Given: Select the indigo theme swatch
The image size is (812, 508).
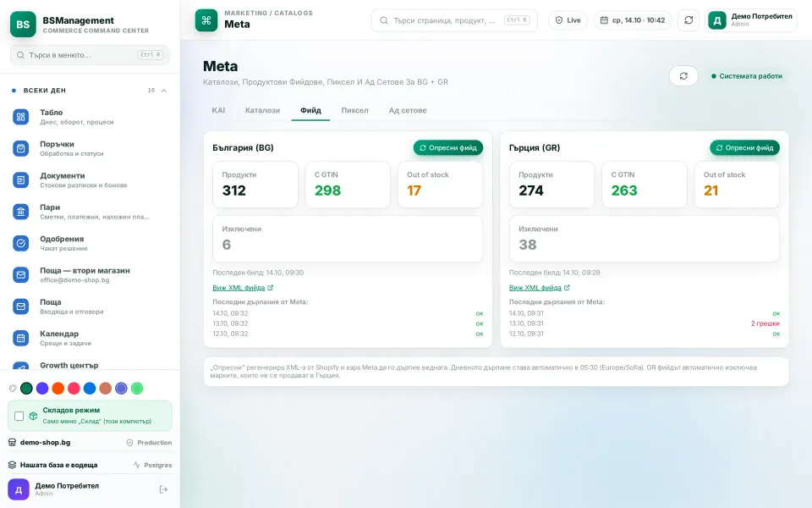Looking at the screenshot, I should 121,389.
